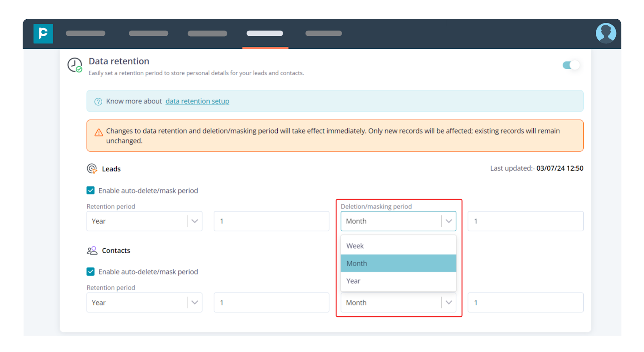Select Month from the dropdown list
The height and width of the screenshot is (352, 644).
pos(398,263)
